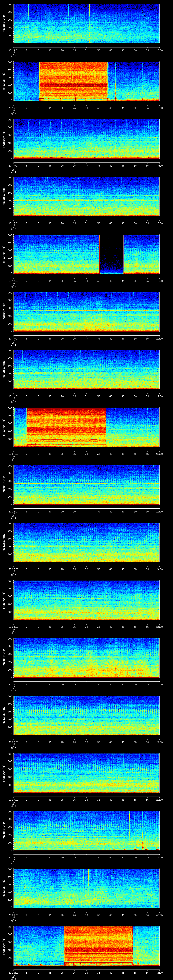Select the dark data gap in the 23:18:00 panel
This screenshot has width=173, height=980.
tap(112, 254)
